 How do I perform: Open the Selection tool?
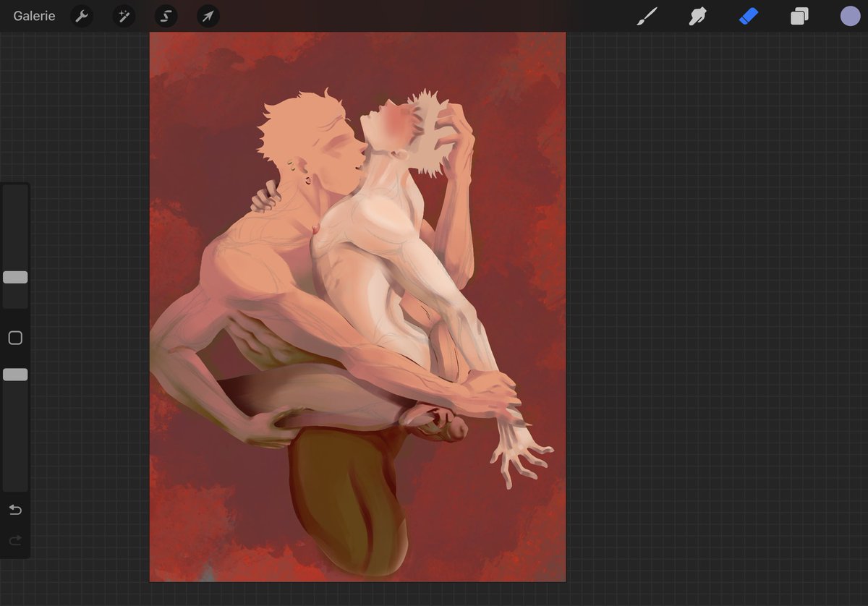(x=166, y=16)
